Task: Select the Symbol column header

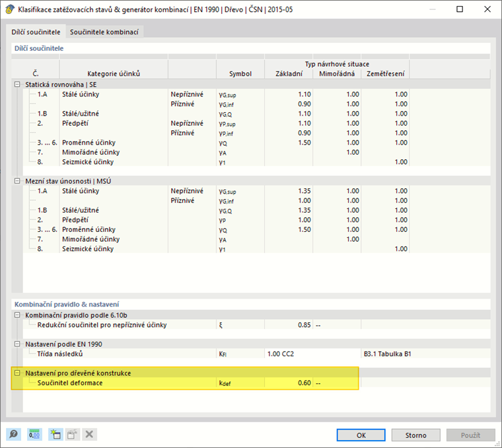Action: 240,73
